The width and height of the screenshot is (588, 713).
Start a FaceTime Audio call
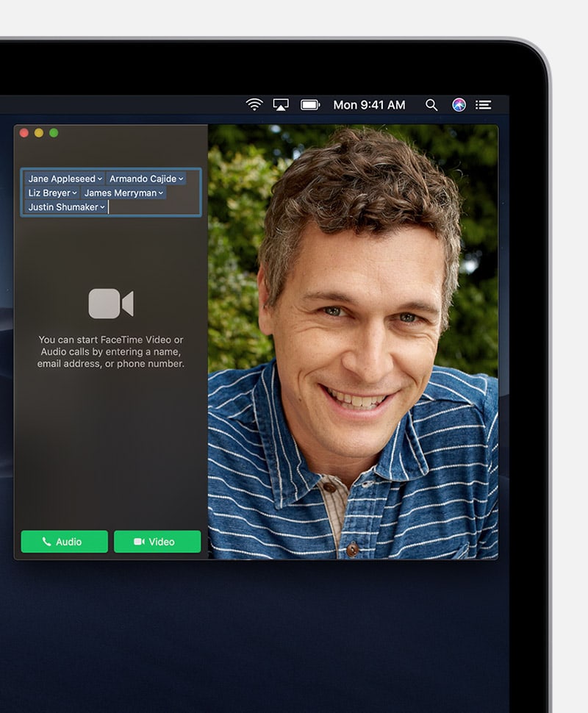(64, 542)
